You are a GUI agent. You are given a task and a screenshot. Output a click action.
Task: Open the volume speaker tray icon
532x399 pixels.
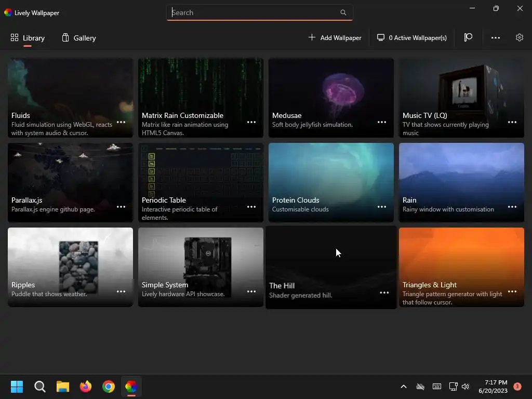pyautogui.click(x=465, y=387)
